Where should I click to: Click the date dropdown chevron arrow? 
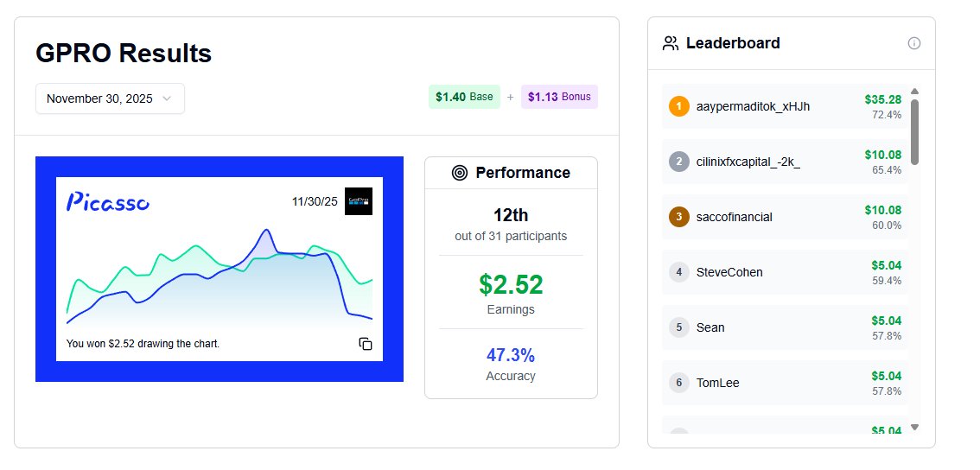click(x=166, y=98)
